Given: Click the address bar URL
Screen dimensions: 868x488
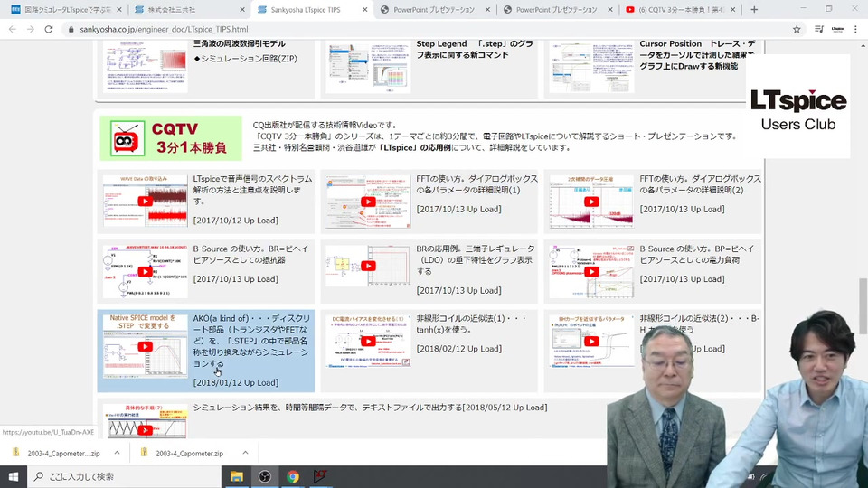Looking at the screenshot, I should 164,29.
